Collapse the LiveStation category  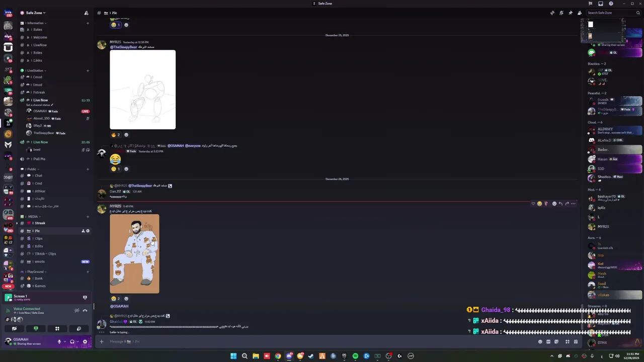point(35,70)
